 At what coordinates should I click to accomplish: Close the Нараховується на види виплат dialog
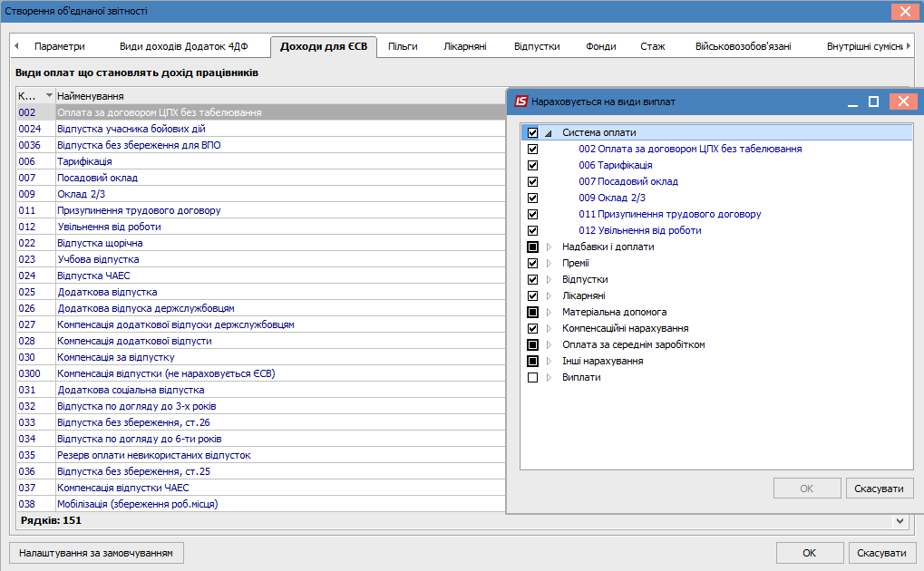click(x=901, y=102)
